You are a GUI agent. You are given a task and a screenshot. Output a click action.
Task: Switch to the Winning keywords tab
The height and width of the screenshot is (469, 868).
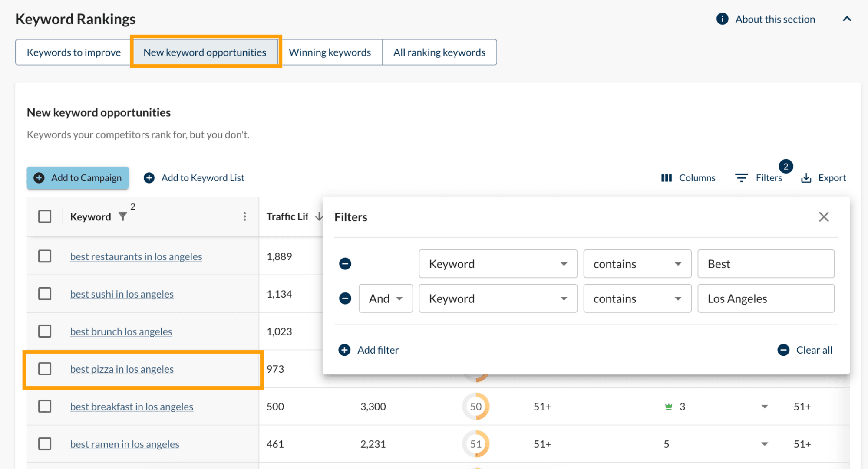[330, 52]
